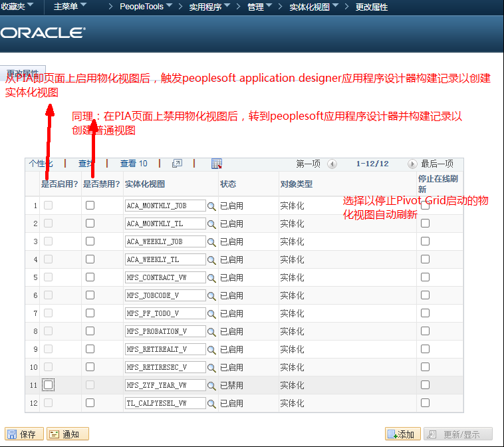Image resolution: width=504 pixels, height=447 pixels.
Task: Stop online refresh for ACA_MONTHLY_TL
Action: (426, 223)
